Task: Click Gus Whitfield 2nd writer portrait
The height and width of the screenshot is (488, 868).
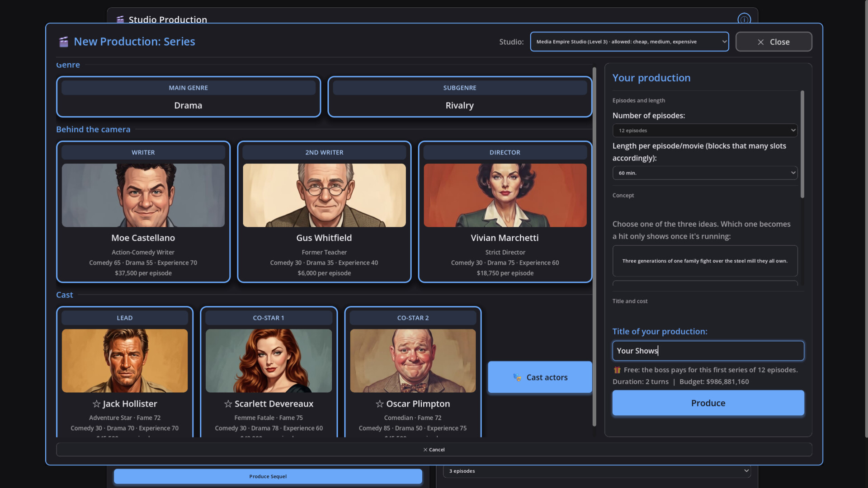Action: coord(324,195)
